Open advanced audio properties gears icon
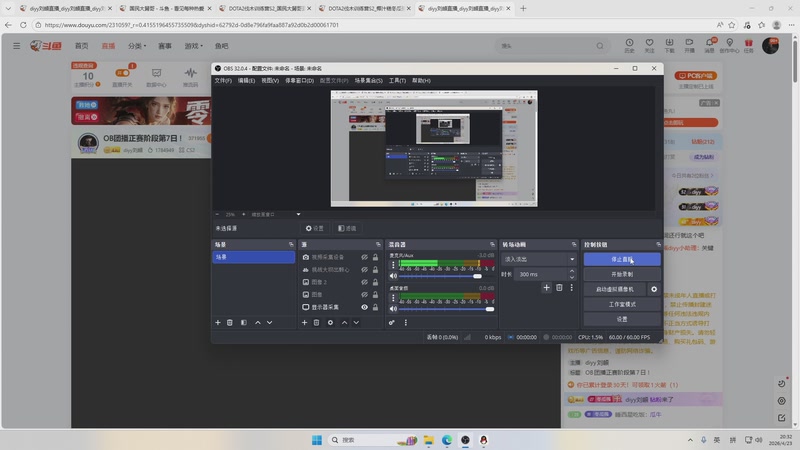Screen dimensions: 800x450 (x=391, y=322)
